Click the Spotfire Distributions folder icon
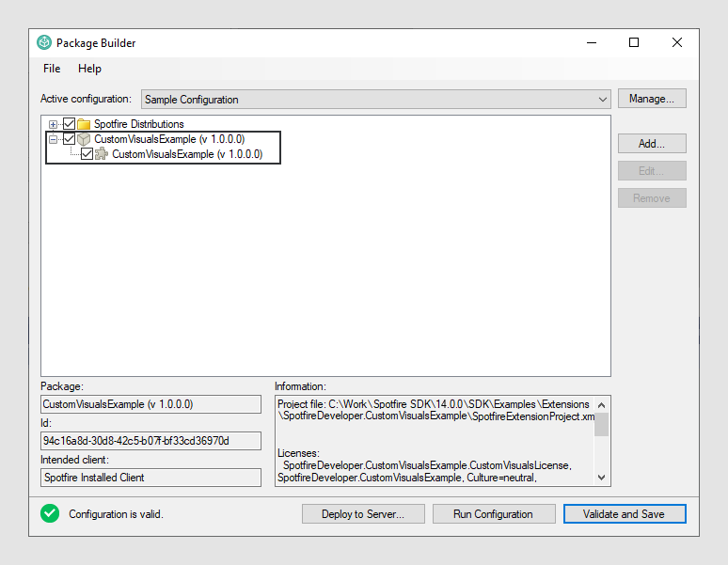The width and height of the screenshot is (728, 565). (x=84, y=124)
